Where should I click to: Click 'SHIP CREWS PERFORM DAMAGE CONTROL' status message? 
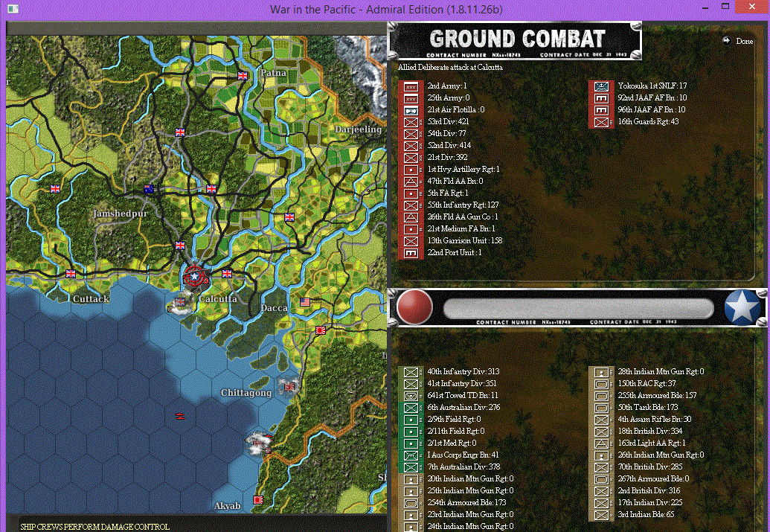94,527
